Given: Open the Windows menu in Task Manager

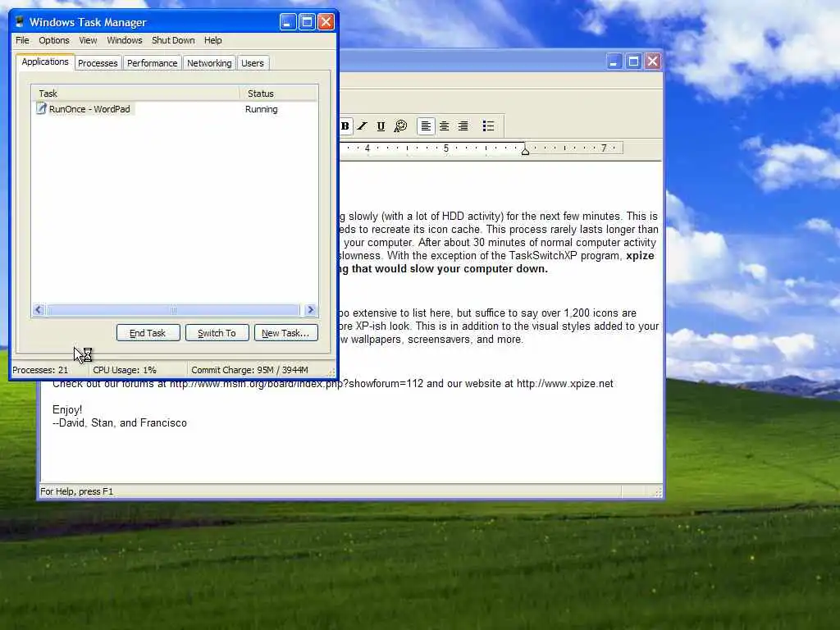Looking at the screenshot, I should pos(125,40).
